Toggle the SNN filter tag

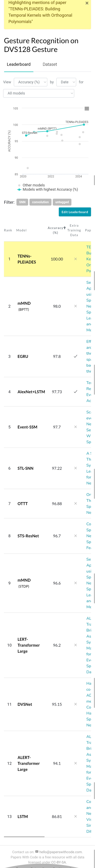click(x=22, y=202)
